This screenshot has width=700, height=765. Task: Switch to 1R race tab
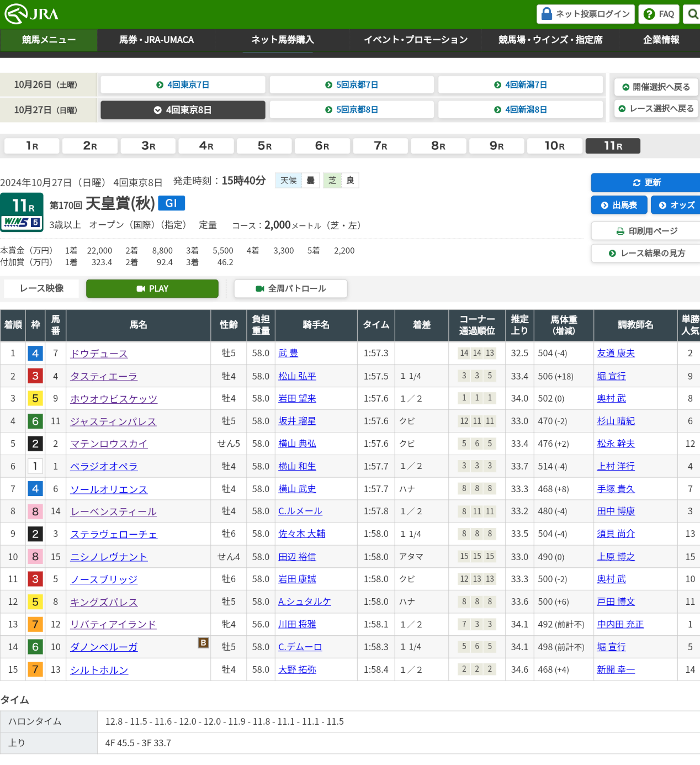(x=32, y=146)
